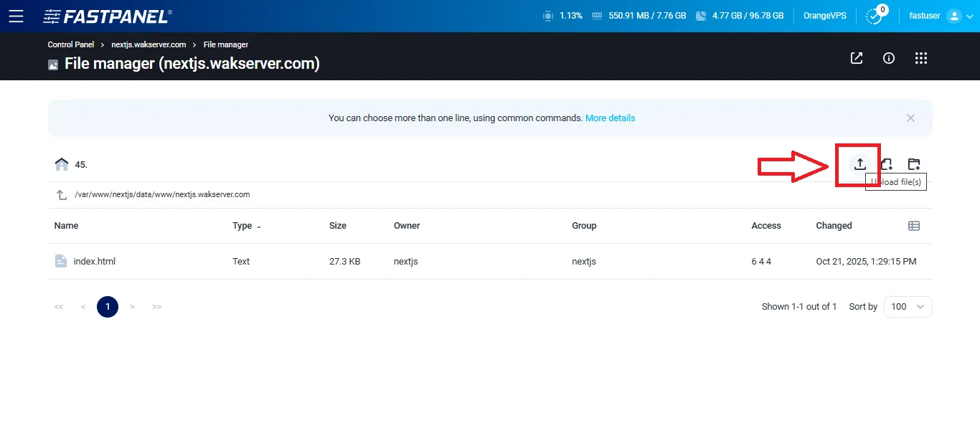Expand the fastuser account dropdown
The width and height of the screenshot is (980, 428).
pyautogui.click(x=970, y=15)
